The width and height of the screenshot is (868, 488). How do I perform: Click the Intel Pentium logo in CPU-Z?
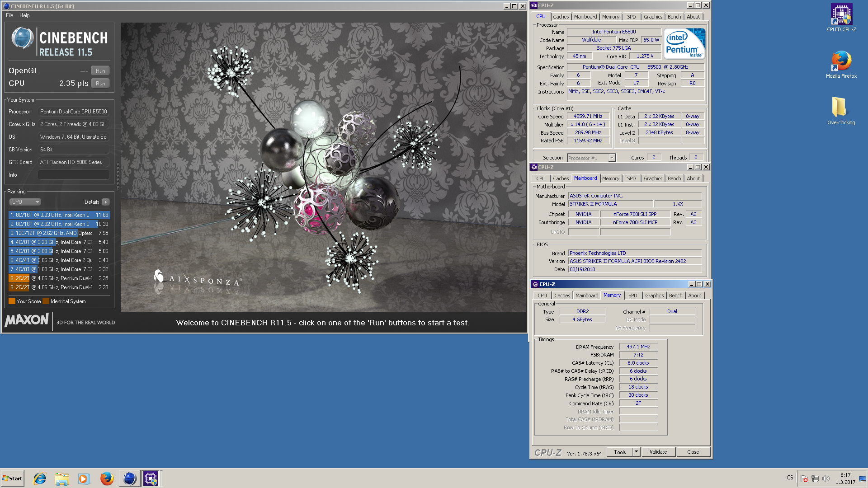pos(684,44)
